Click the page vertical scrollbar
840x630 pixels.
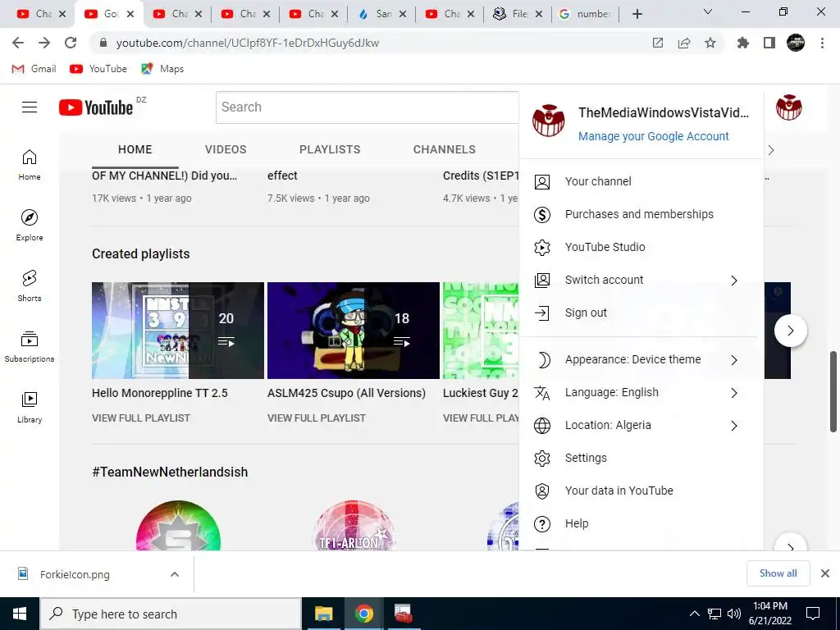point(833,391)
